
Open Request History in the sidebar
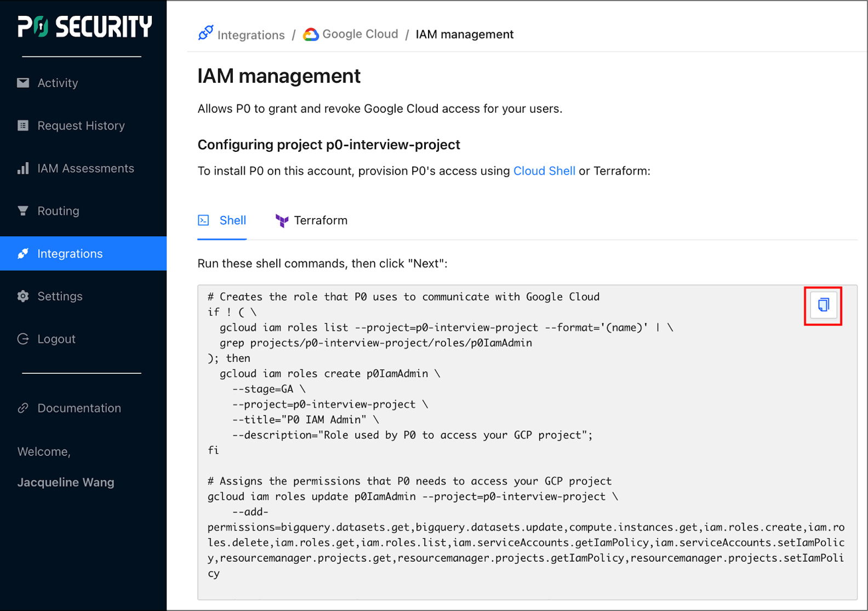[x=81, y=125]
